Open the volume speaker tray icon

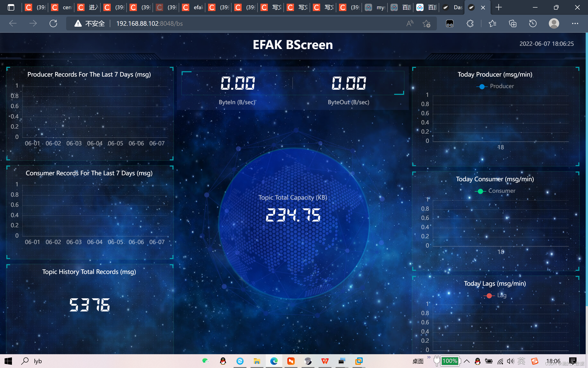click(x=510, y=361)
